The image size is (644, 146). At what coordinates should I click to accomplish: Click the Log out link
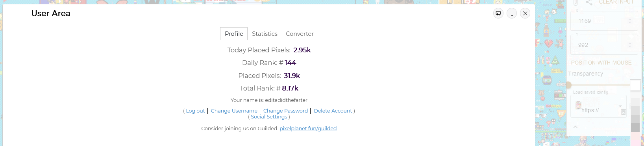[x=195, y=111]
